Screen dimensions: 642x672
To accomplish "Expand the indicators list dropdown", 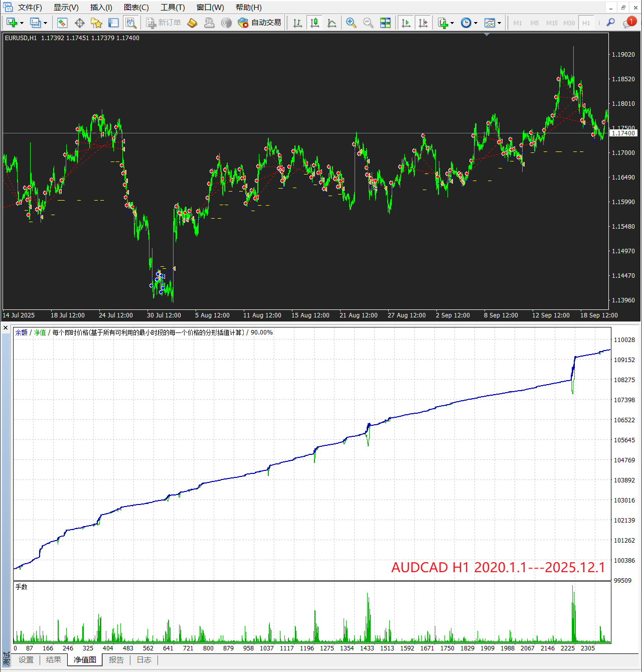I will (452, 23).
